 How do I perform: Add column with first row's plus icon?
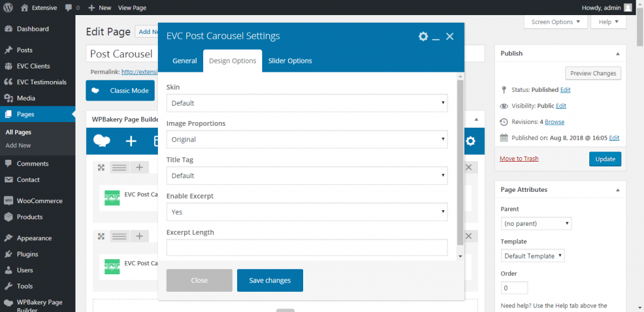pyautogui.click(x=140, y=167)
